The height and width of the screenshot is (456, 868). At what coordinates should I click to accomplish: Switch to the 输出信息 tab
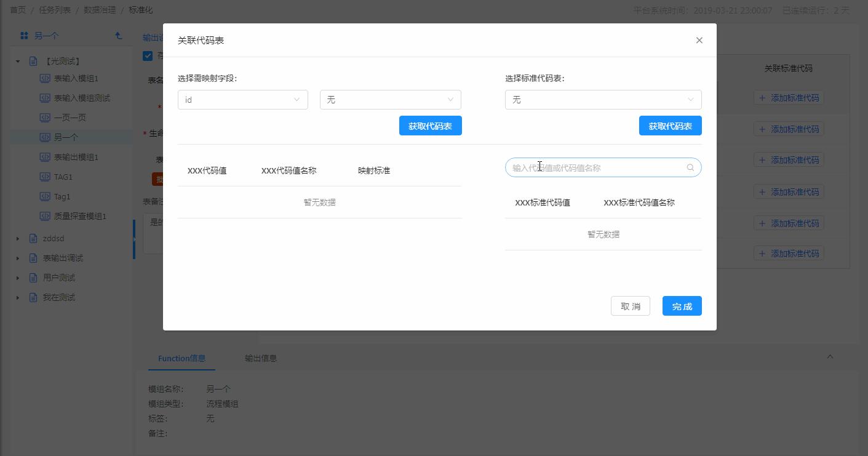coord(261,358)
